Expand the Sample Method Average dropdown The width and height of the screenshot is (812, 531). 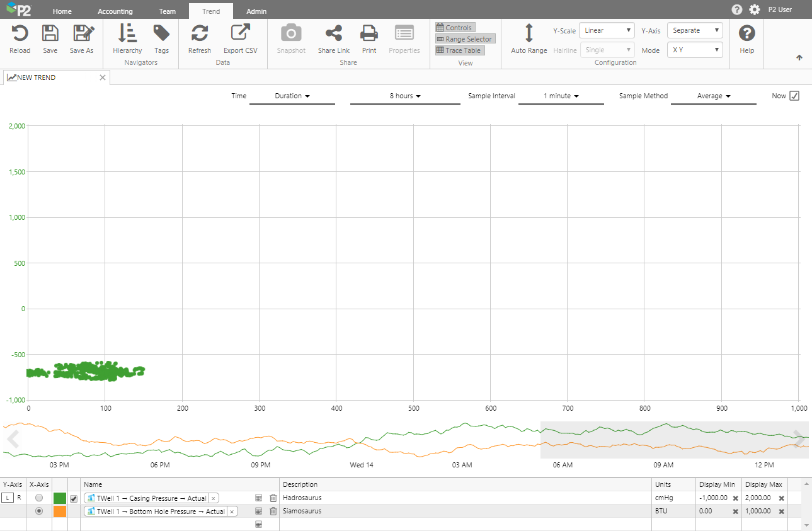(713, 96)
